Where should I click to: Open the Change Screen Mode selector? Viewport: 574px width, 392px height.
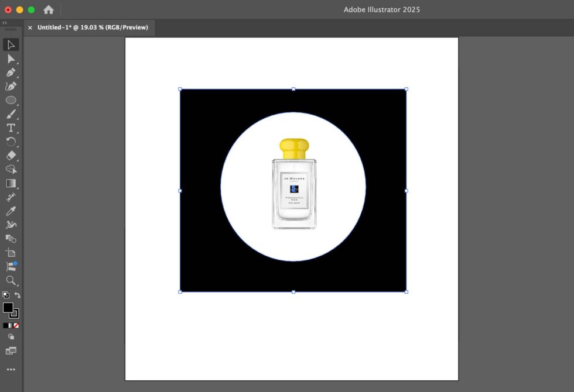[10, 350]
